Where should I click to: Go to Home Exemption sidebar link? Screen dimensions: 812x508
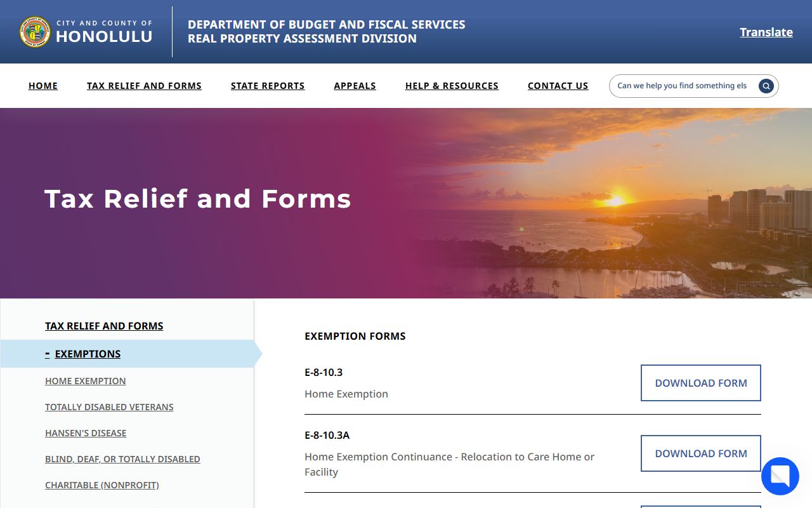[x=85, y=381]
